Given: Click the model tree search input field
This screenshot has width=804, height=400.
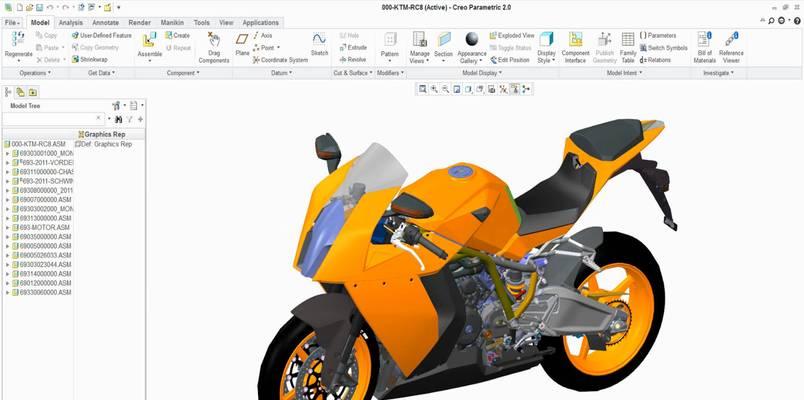Looking at the screenshot, I should 53,119.
